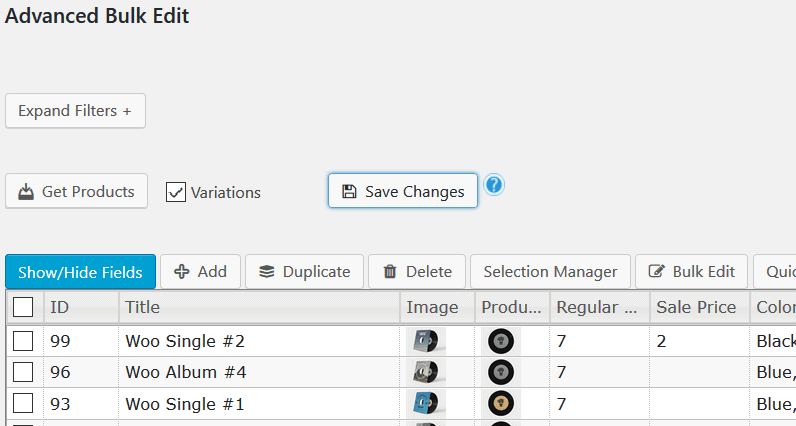Image resolution: width=796 pixels, height=426 pixels.
Task: Click the Woo Album #4 product image thumbnail
Action: click(x=425, y=372)
